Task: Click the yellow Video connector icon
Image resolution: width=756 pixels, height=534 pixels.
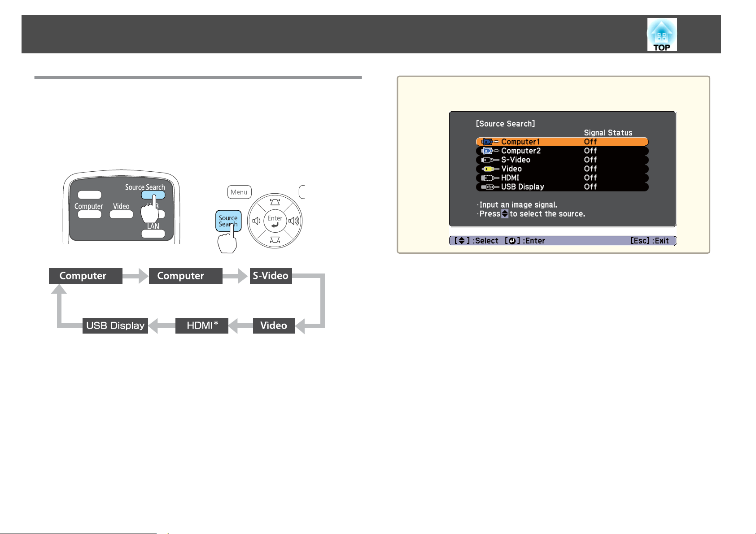Action: click(490, 169)
